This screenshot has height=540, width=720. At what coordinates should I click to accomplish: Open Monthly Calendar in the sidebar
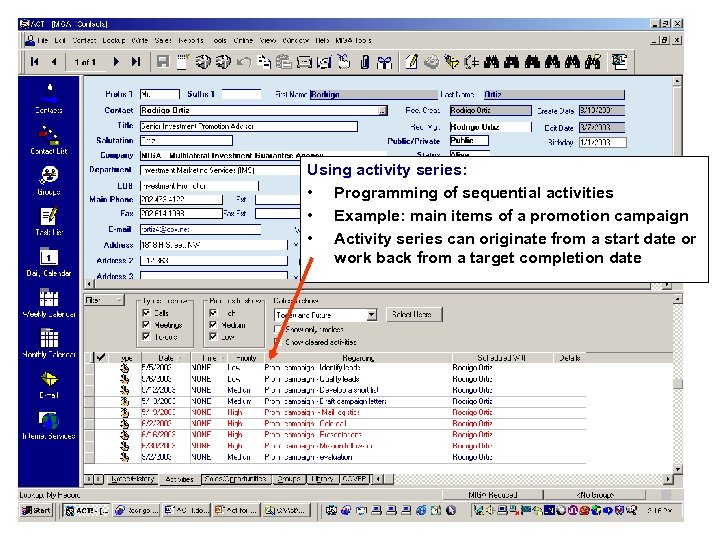[49, 343]
